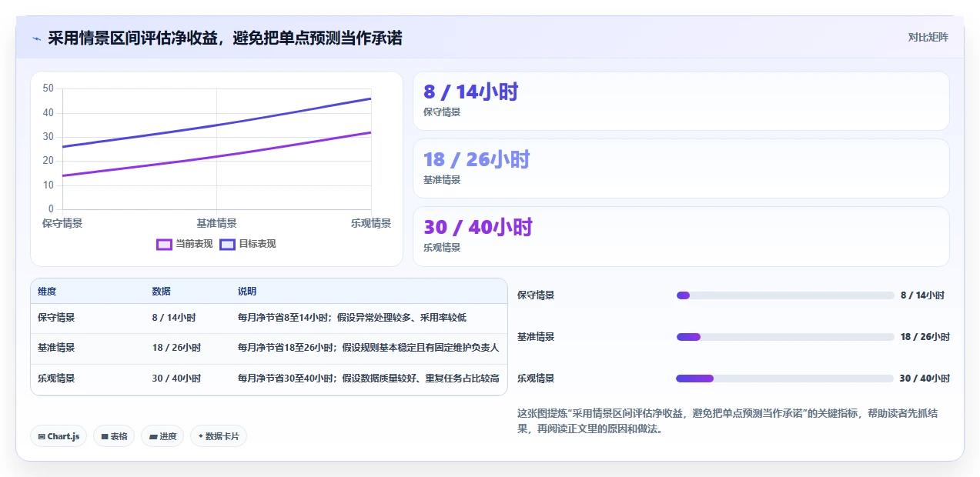Screen dimensions: 980x477
Task: Click the 表格 tag at the bottom
Action: [x=114, y=436]
